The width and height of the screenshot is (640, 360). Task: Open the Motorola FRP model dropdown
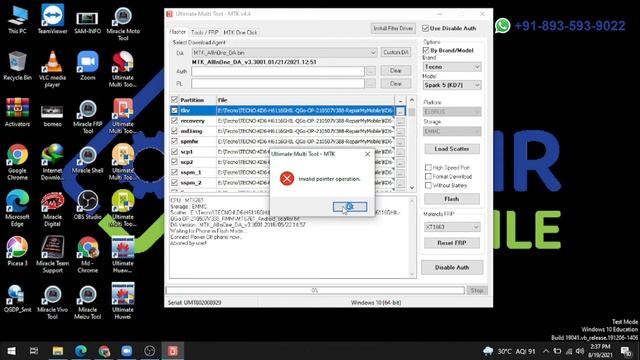coord(452,227)
